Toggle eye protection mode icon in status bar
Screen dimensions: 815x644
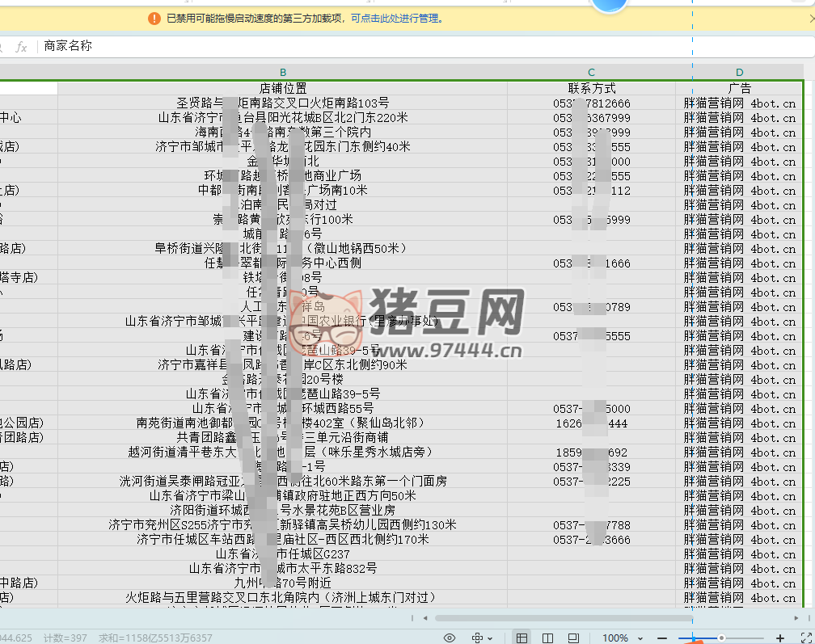point(450,638)
